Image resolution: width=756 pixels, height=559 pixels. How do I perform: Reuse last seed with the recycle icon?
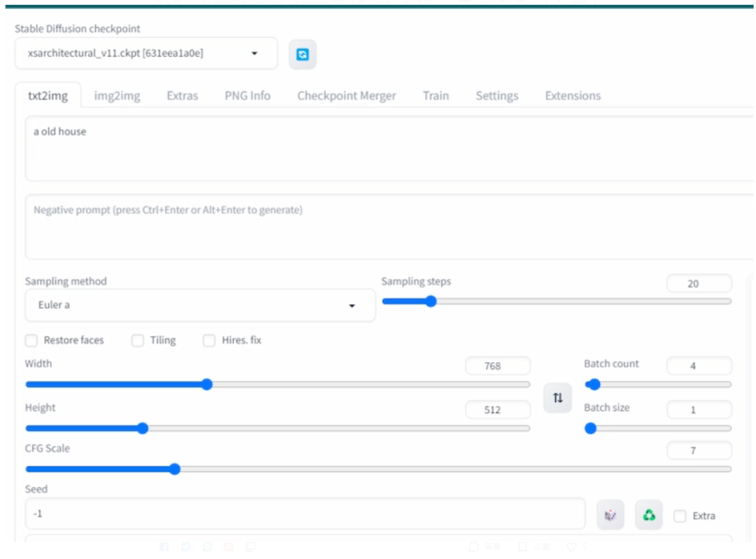click(649, 515)
